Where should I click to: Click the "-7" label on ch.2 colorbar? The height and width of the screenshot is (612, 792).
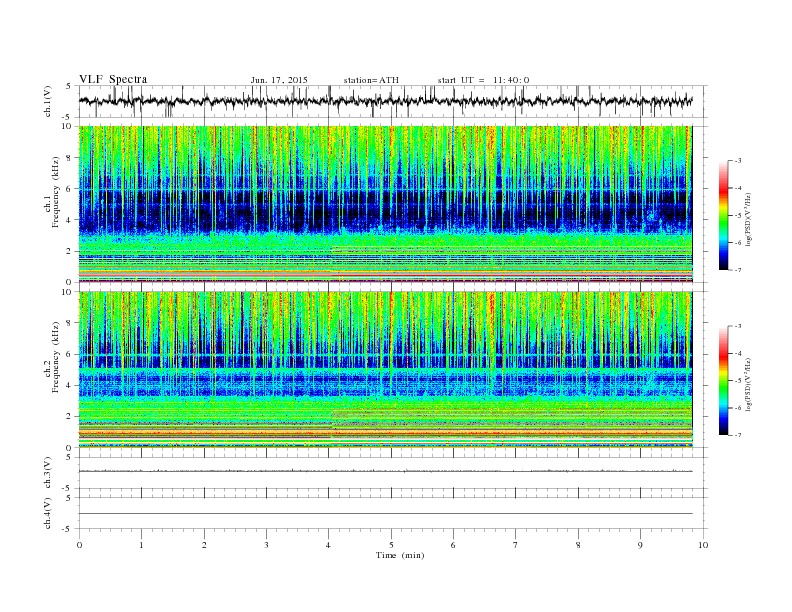point(737,435)
